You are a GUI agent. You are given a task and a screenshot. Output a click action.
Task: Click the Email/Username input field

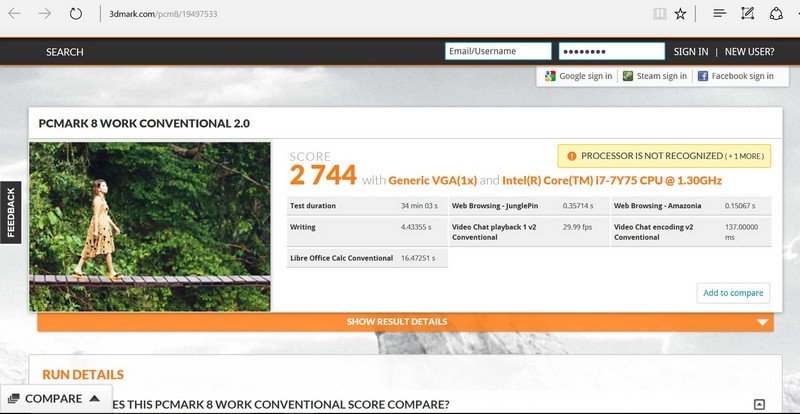pyautogui.click(x=498, y=52)
